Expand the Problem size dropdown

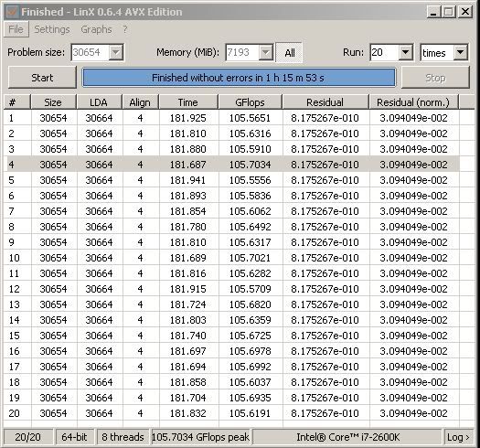click(x=116, y=52)
